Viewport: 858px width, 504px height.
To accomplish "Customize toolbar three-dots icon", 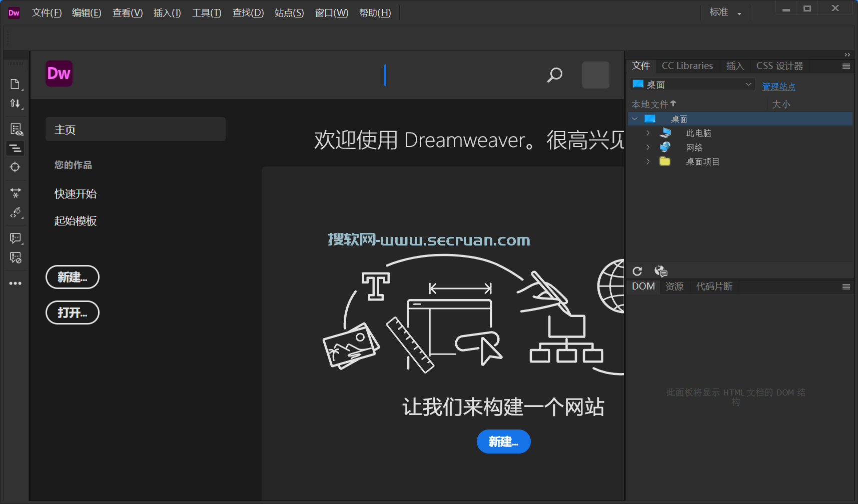I will [16, 283].
